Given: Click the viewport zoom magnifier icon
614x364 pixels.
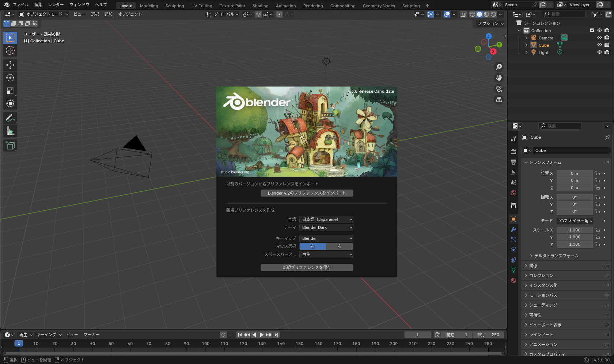Looking at the screenshot, I should 499,66.
